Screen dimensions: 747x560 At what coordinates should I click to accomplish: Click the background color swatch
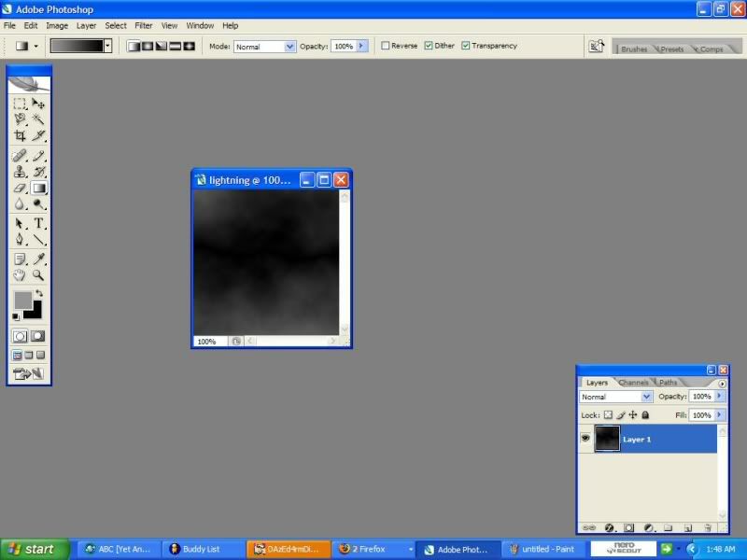point(35,313)
